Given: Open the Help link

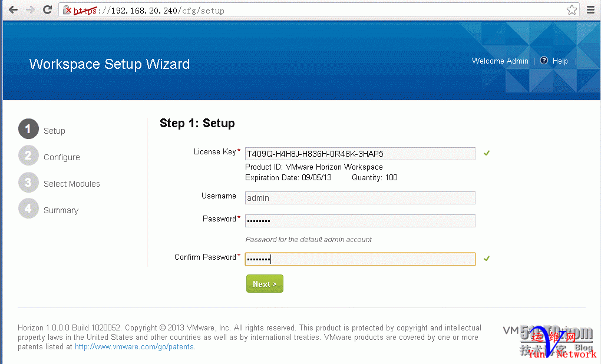Looking at the screenshot, I should click(560, 61).
